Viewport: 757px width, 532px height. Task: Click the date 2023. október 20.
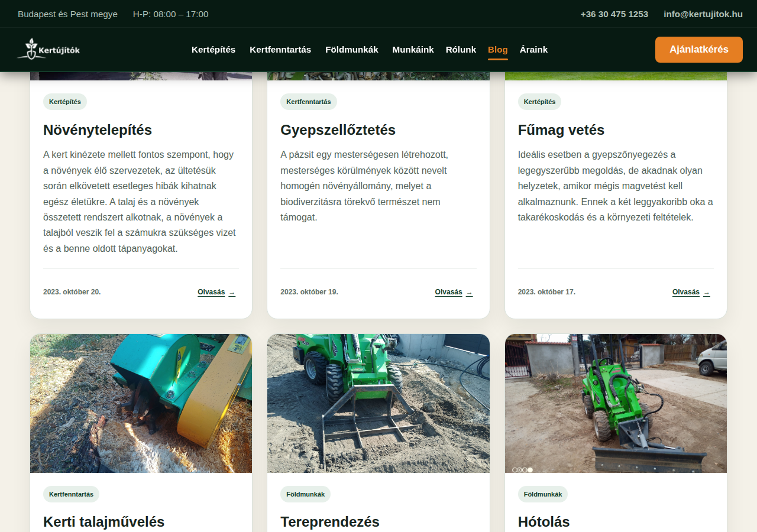click(72, 292)
